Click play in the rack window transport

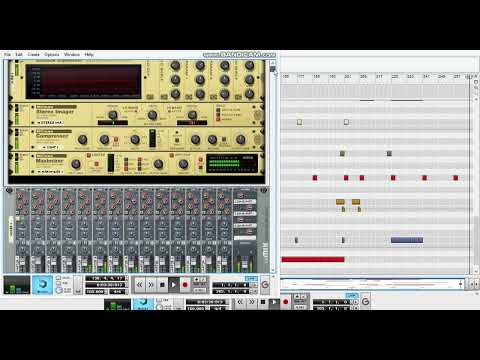174,285
